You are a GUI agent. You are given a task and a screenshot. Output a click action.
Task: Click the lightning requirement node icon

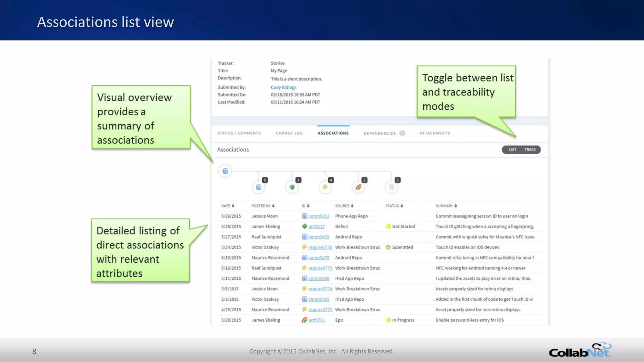pyautogui.click(x=325, y=187)
